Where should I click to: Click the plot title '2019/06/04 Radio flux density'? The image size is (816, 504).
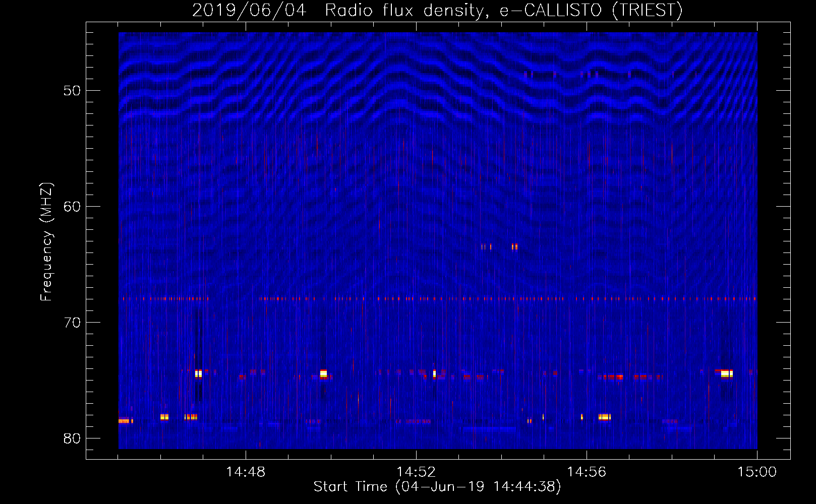click(437, 11)
